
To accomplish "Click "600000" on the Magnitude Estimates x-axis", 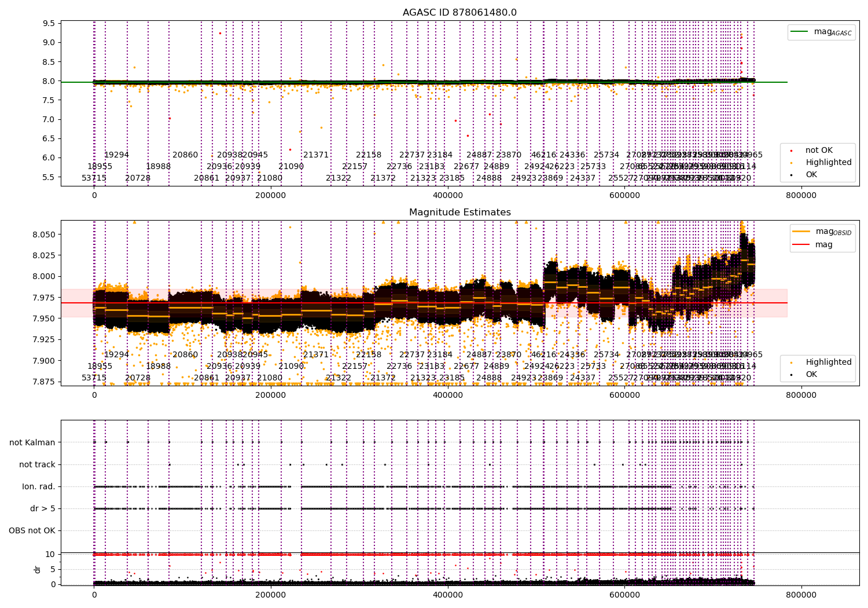I will point(625,395).
